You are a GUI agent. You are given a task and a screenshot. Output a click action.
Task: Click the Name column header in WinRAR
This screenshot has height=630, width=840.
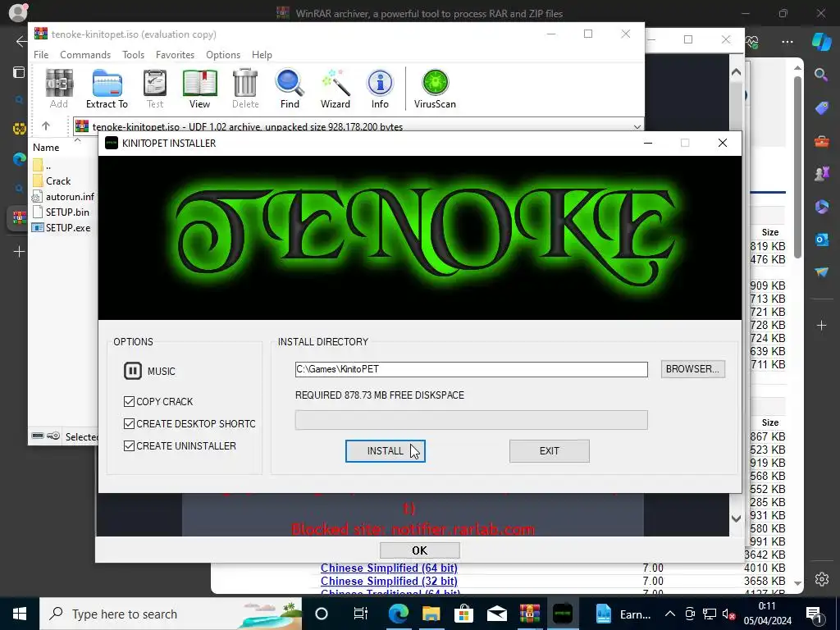(x=46, y=148)
